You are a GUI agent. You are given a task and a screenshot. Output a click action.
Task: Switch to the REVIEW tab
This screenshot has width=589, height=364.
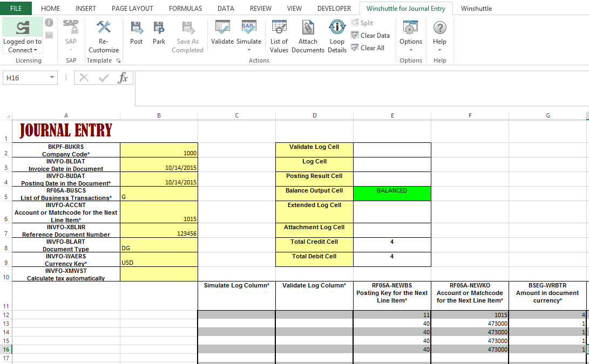[261, 8]
